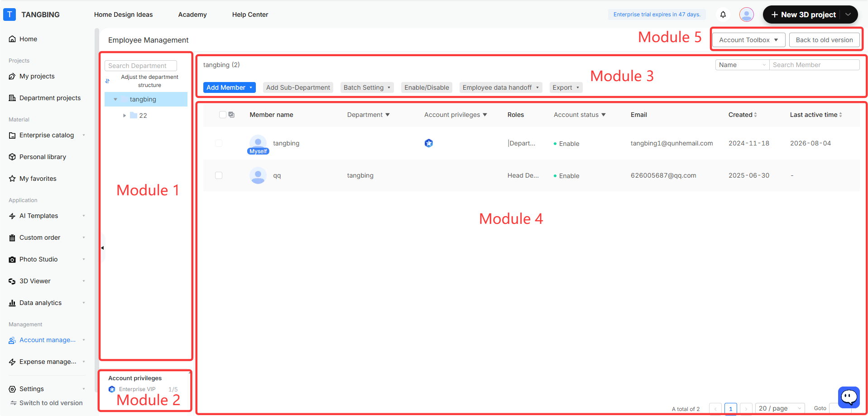Click the Switch to old version arrows icon
Image resolution: width=868 pixels, height=416 pixels.
tap(14, 403)
